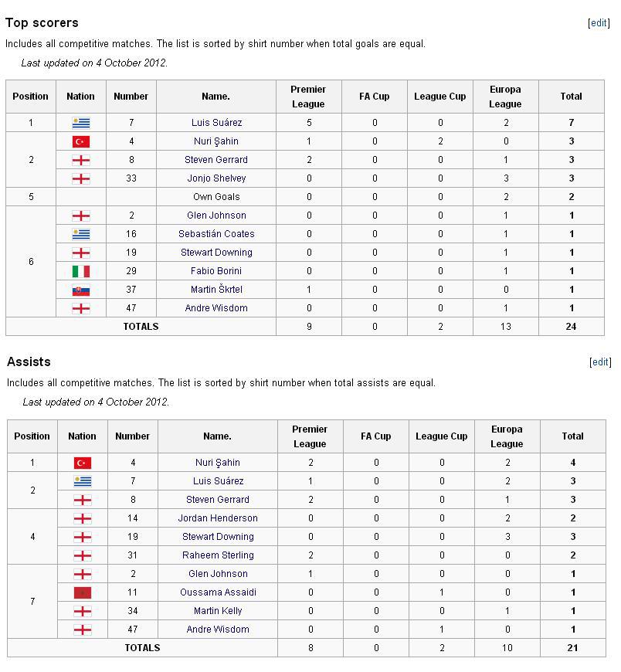This screenshot has width=621, height=672.
Task: Open Andre Wisdom link in Assists table
Action: point(218,630)
